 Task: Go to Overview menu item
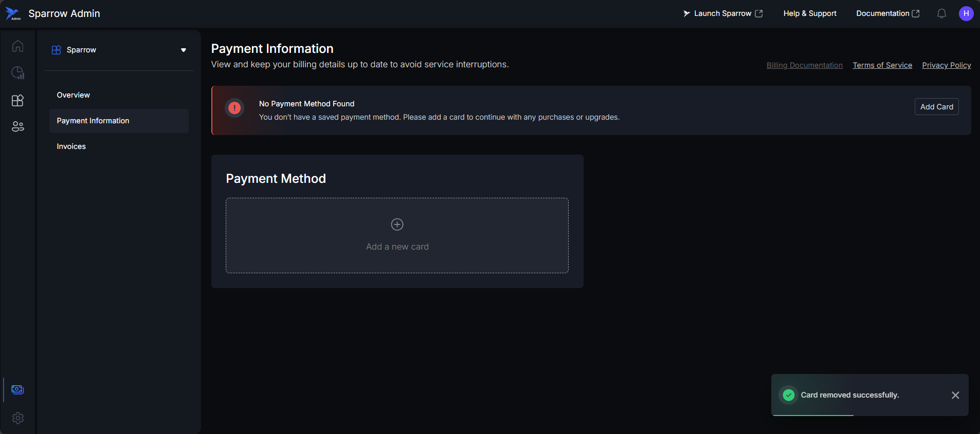click(73, 95)
